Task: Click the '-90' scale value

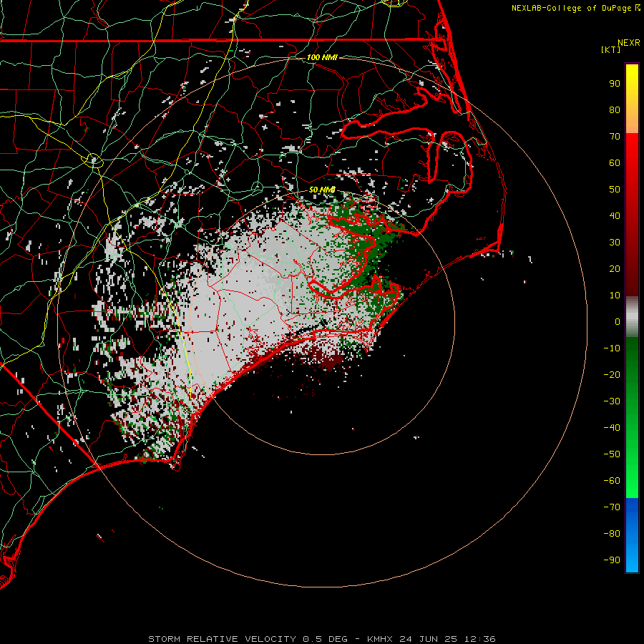Action: coord(612,560)
